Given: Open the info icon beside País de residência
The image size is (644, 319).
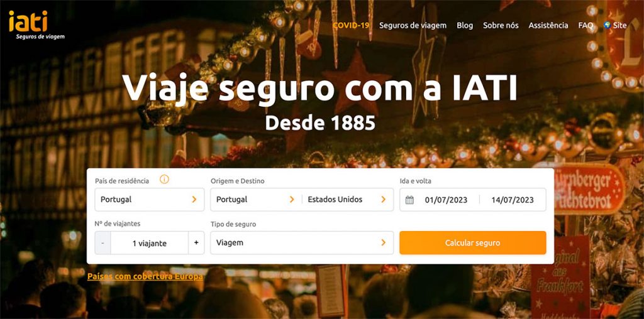Looking at the screenshot, I should [164, 179].
